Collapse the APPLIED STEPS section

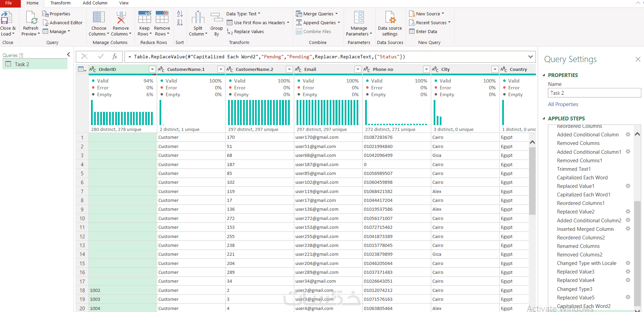click(544, 119)
